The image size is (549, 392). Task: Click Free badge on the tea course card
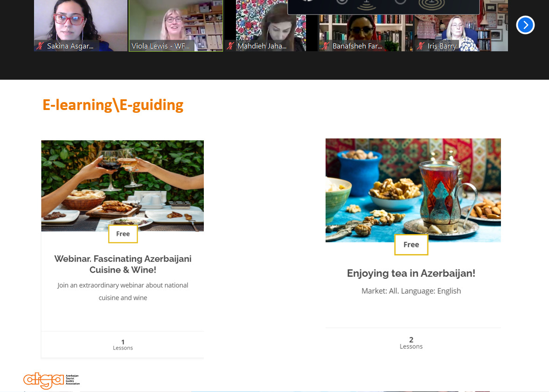pos(411,245)
